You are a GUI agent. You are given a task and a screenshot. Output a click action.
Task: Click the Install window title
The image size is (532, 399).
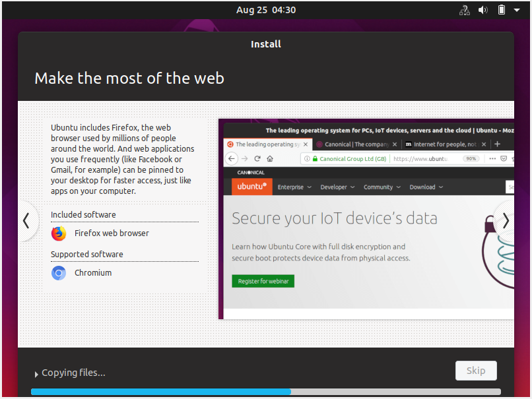265,44
